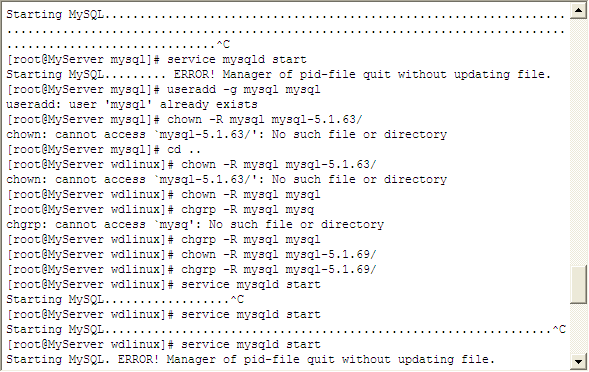Click the first 'Starting MySQL' line at top

(x=285, y=14)
